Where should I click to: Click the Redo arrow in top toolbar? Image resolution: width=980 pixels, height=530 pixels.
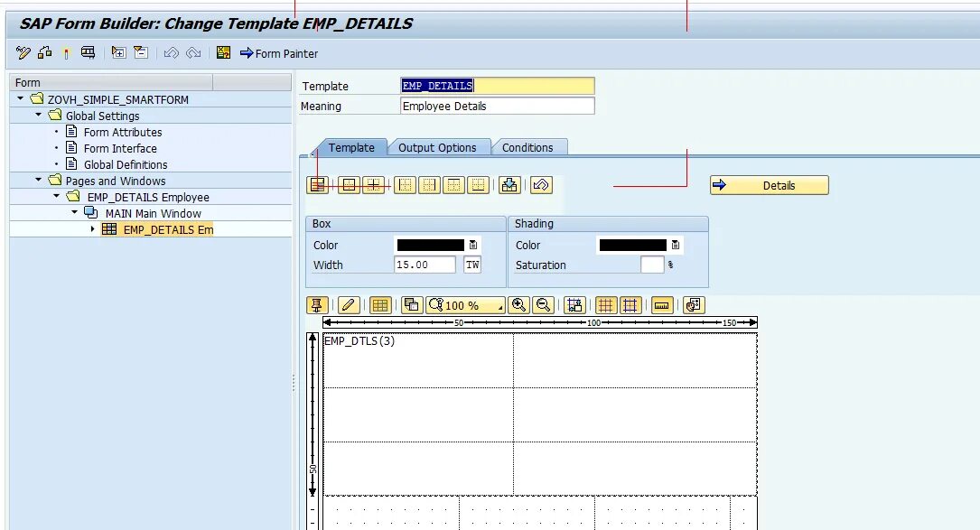[194, 53]
